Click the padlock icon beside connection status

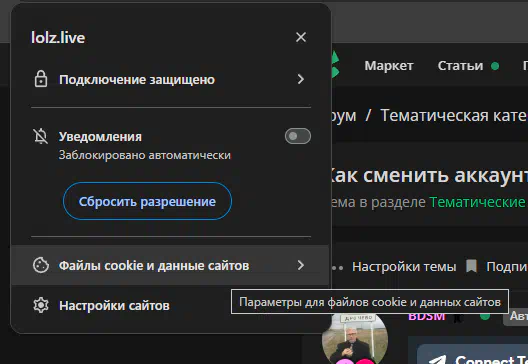41,79
